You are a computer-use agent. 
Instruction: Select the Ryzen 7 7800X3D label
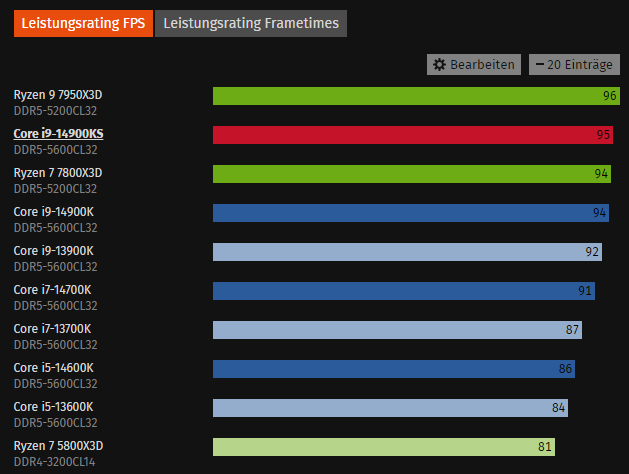pos(58,173)
